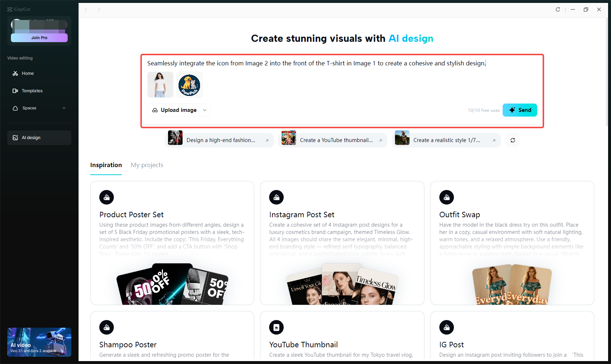Open Home in the sidebar
Image resolution: width=611 pixels, height=364 pixels.
(x=39, y=73)
